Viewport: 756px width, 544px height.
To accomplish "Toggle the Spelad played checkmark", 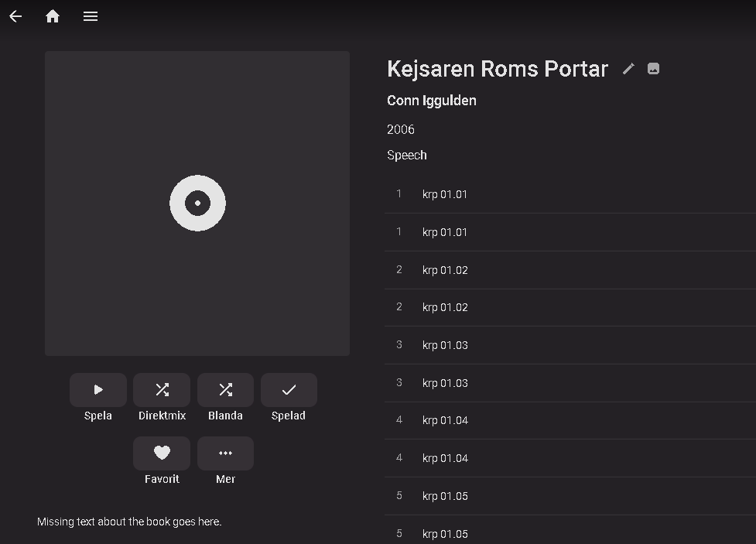I will (x=289, y=390).
